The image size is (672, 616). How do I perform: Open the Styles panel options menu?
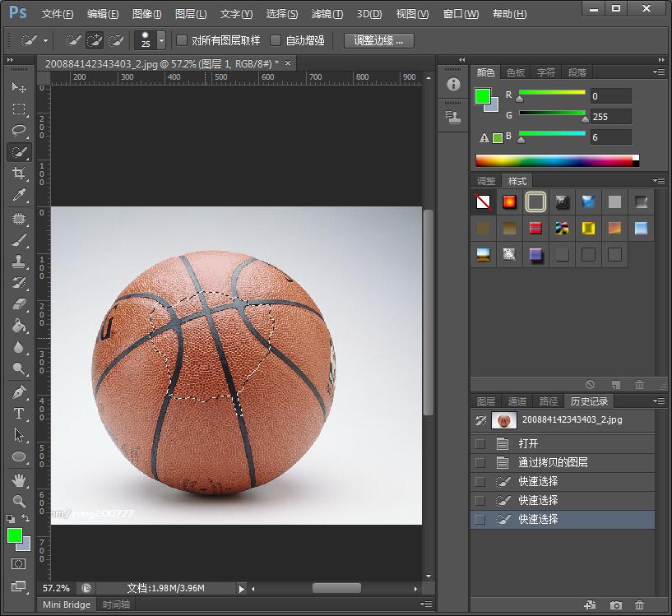(x=659, y=180)
